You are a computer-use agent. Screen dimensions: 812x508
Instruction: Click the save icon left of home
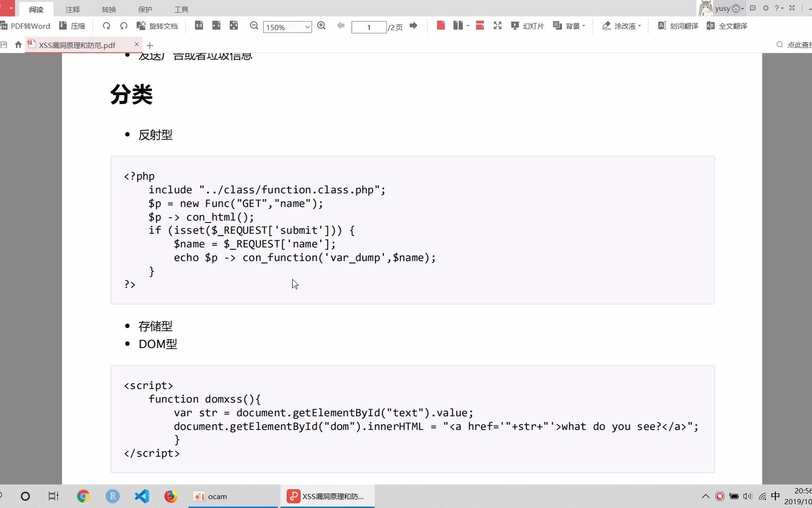pos(4,45)
